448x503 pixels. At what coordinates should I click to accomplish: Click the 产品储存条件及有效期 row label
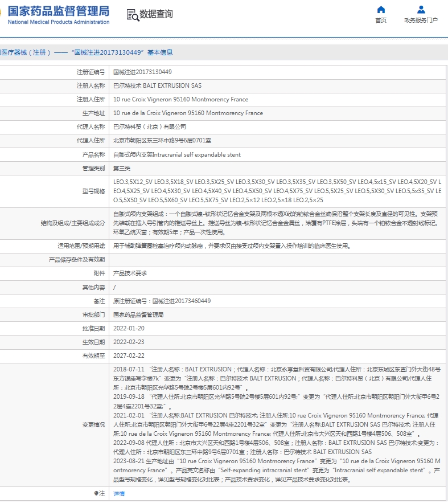[x=77, y=260]
